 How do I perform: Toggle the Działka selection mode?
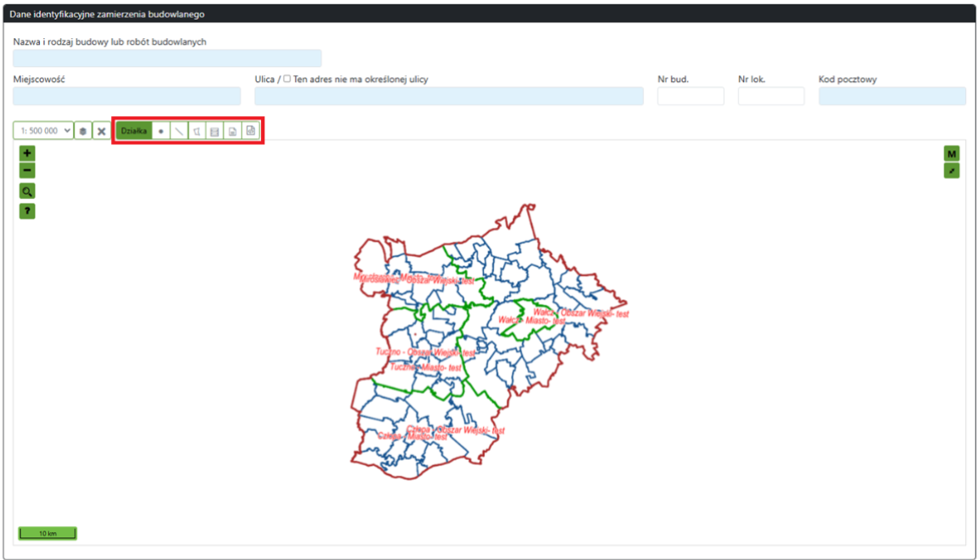pyautogui.click(x=136, y=131)
